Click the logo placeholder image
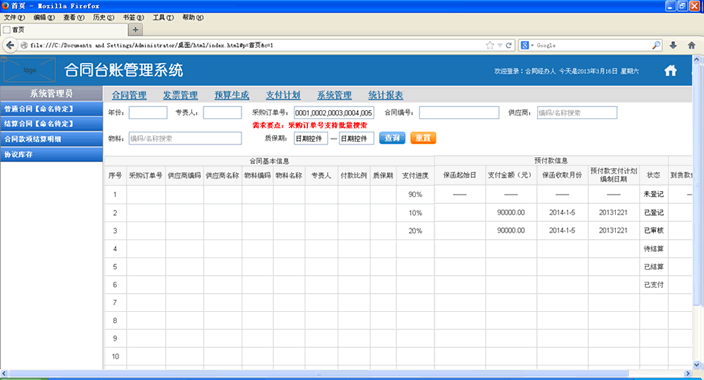 pos(30,70)
